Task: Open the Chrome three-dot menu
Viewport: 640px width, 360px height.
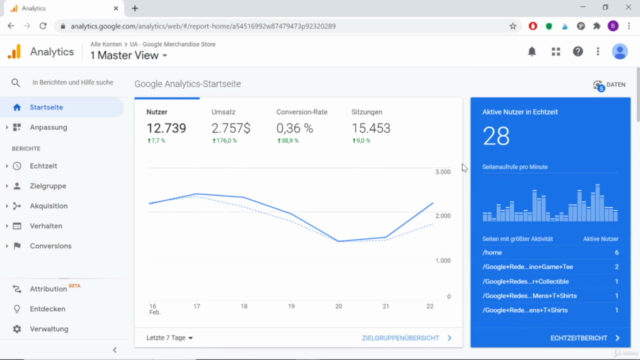Action: [629, 26]
